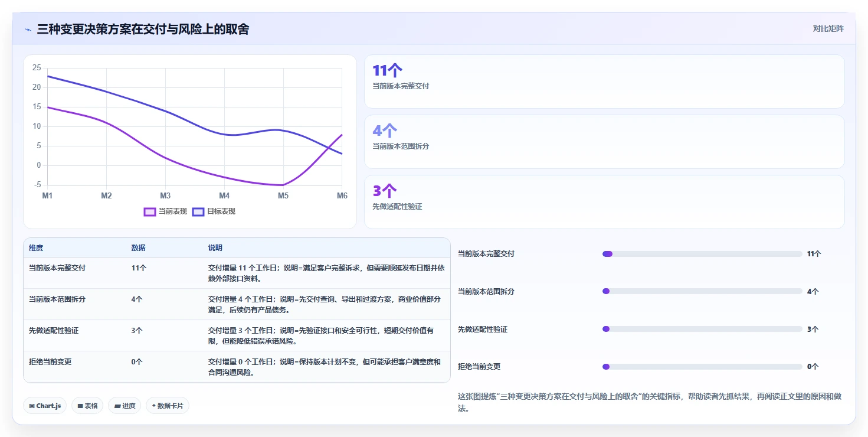Click the M6 axis label on chart
Image resolution: width=868 pixels, height=437 pixels.
pyautogui.click(x=342, y=195)
